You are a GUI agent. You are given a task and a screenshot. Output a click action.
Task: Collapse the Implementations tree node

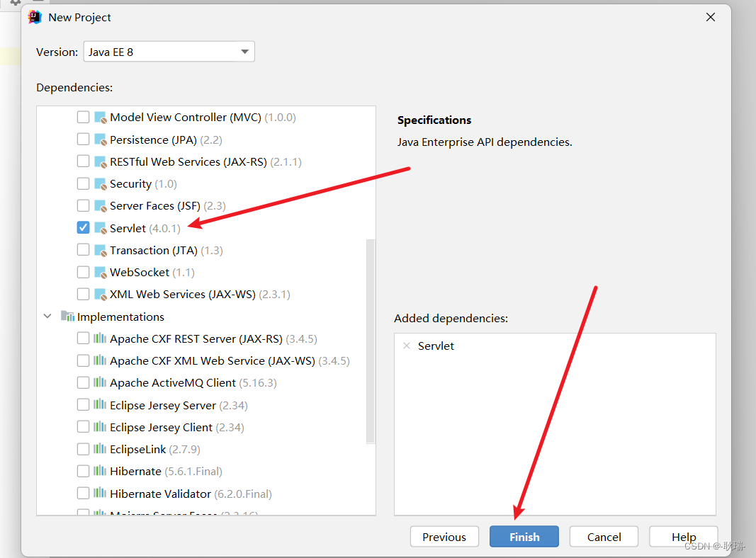point(47,317)
